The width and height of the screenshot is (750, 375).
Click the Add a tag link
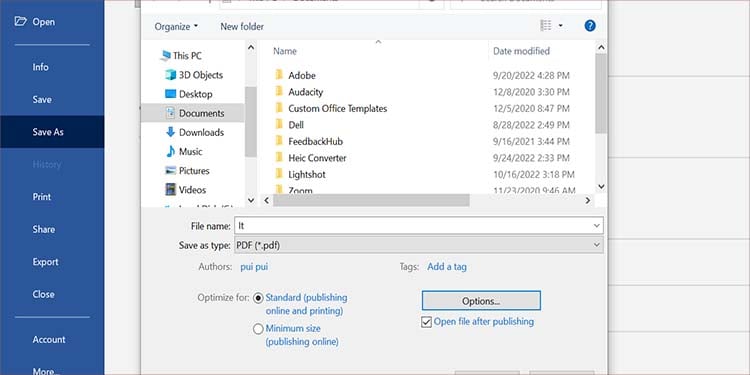point(447,266)
